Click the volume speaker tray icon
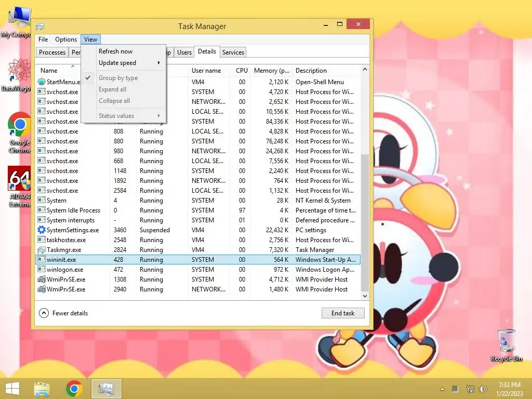The height and width of the screenshot is (399, 532). click(x=483, y=389)
